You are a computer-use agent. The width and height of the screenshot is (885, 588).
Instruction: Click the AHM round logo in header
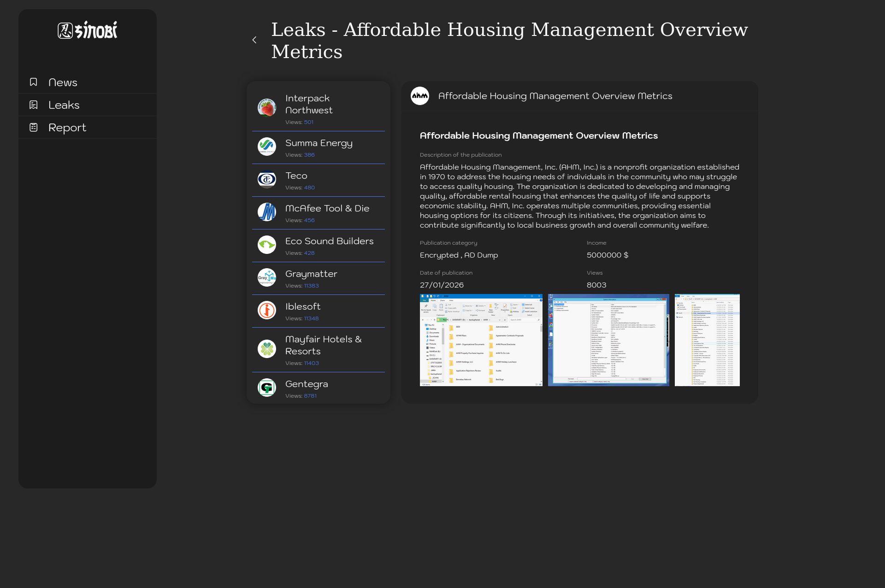click(420, 96)
